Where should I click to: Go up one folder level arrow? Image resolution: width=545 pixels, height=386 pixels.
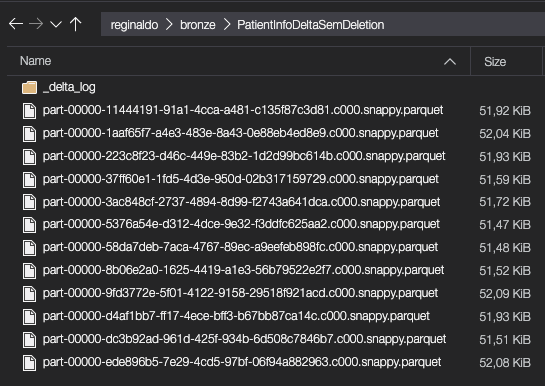pyautogui.click(x=75, y=24)
